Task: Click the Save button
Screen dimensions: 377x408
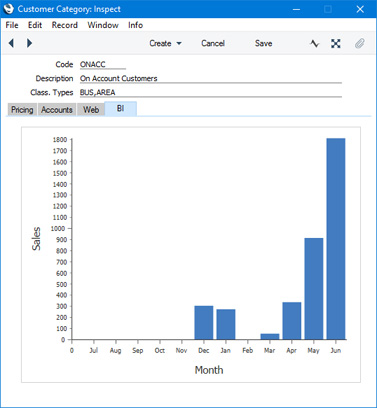Action: click(263, 43)
